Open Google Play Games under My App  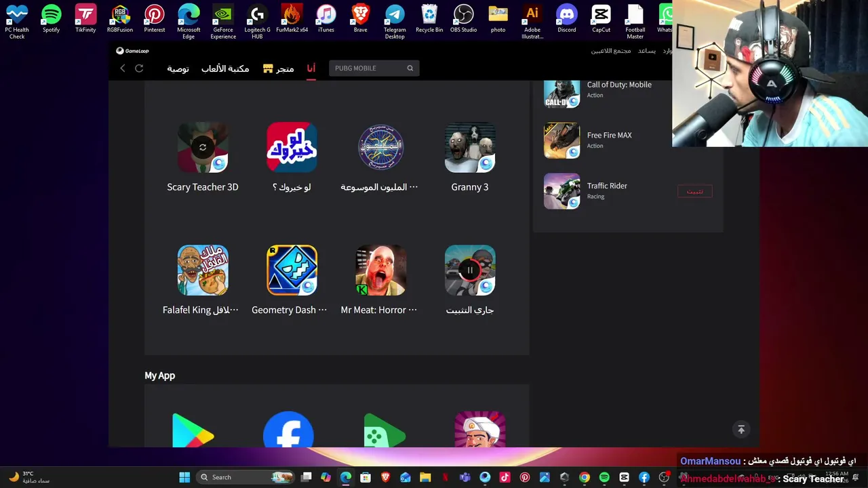(x=384, y=430)
